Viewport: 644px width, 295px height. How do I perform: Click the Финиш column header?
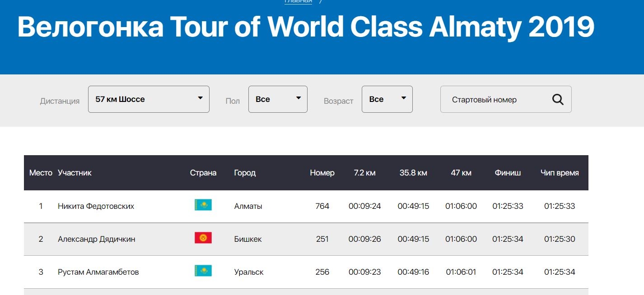pyautogui.click(x=508, y=173)
